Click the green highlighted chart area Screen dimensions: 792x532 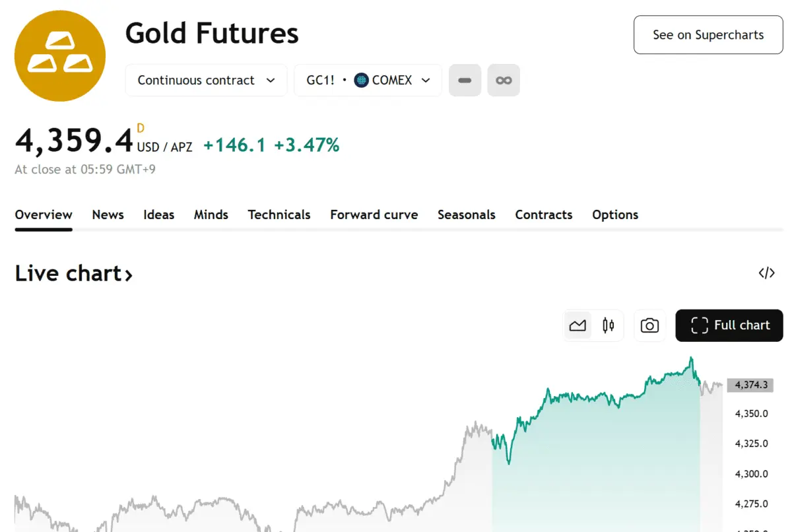coord(594,462)
